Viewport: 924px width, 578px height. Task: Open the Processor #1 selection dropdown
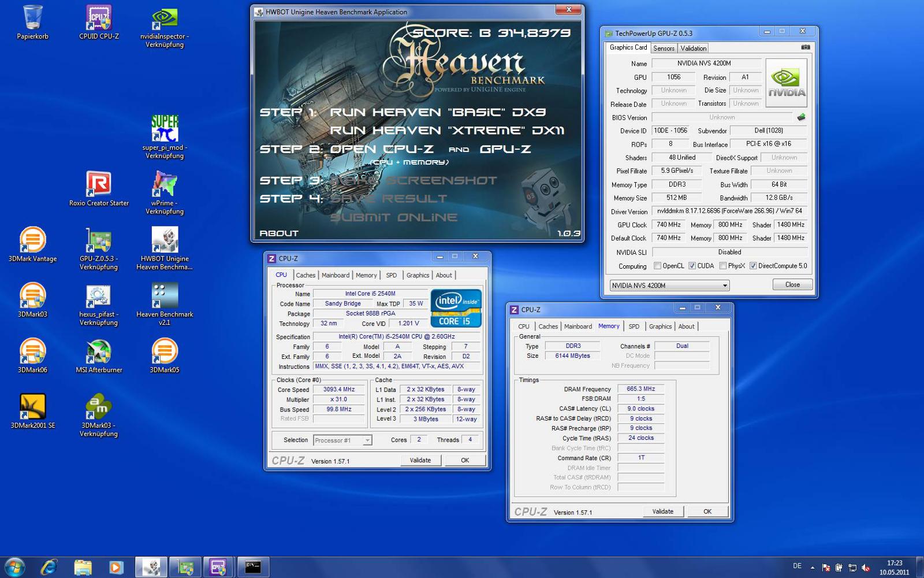click(x=342, y=440)
